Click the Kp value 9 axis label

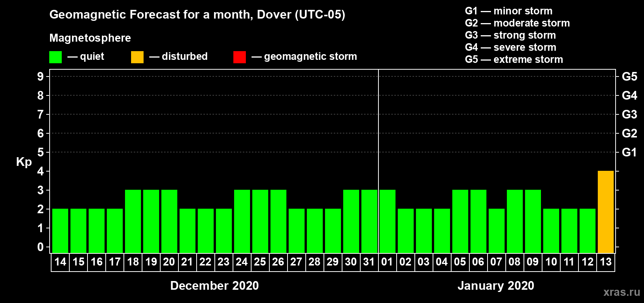tap(41, 77)
